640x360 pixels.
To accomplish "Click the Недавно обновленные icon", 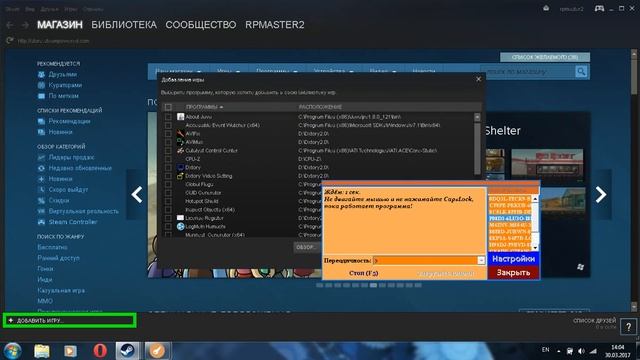I will click(41, 168).
